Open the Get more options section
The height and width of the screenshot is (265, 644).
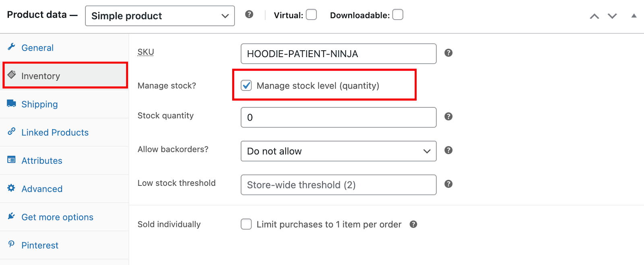point(57,217)
